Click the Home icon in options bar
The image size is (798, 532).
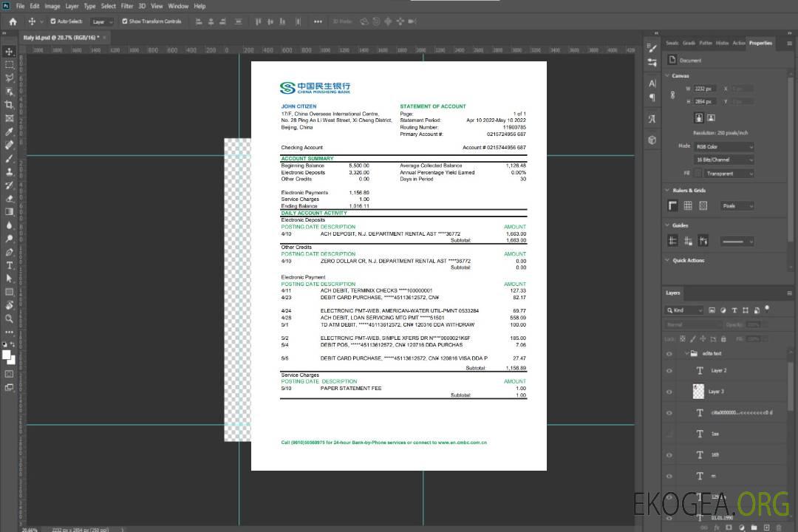coord(13,21)
